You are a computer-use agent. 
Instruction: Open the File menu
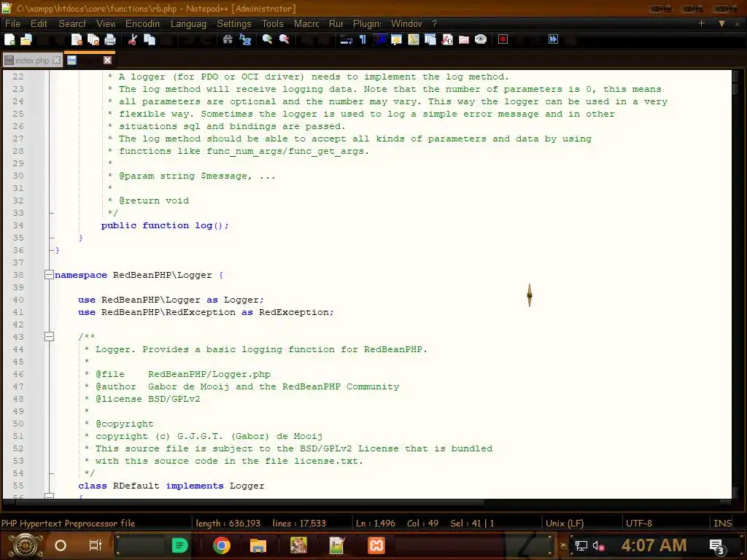pos(12,23)
